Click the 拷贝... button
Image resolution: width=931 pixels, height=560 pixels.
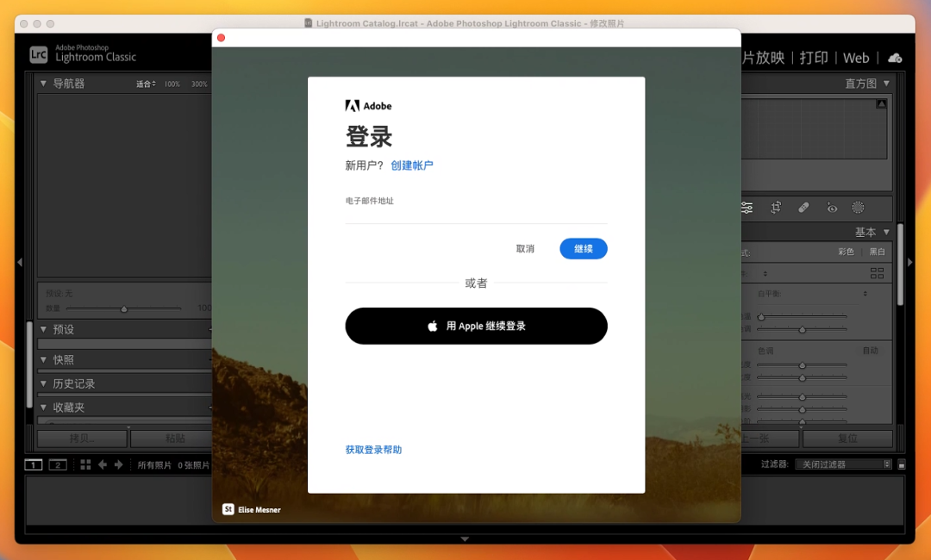pos(82,439)
